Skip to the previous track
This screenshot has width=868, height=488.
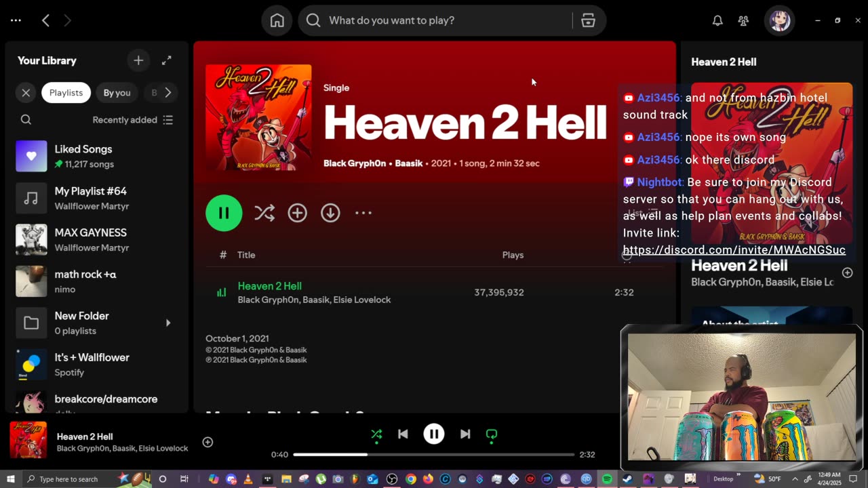pyautogui.click(x=403, y=434)
